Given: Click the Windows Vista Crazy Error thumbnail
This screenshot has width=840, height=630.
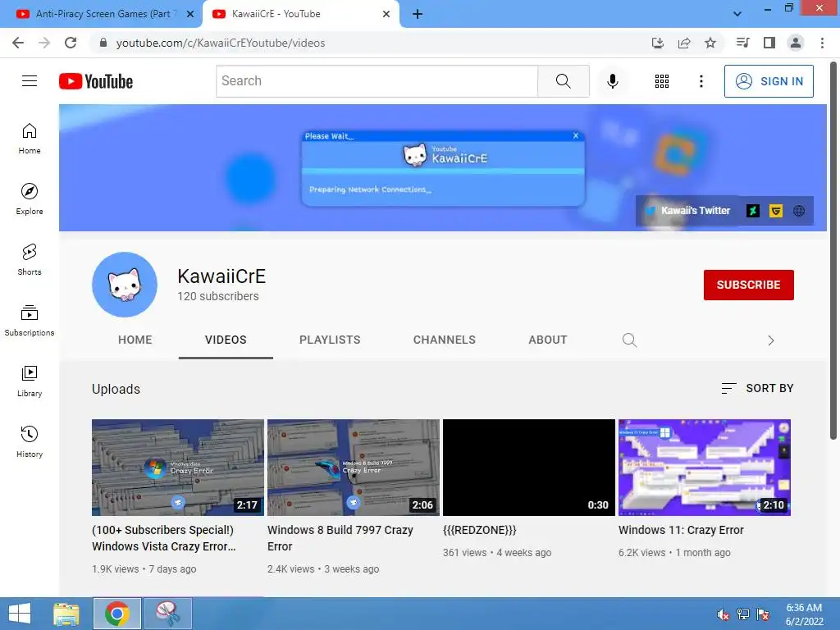Looking at the screenshot, I should pyautogui.click(x=178, y=467).
